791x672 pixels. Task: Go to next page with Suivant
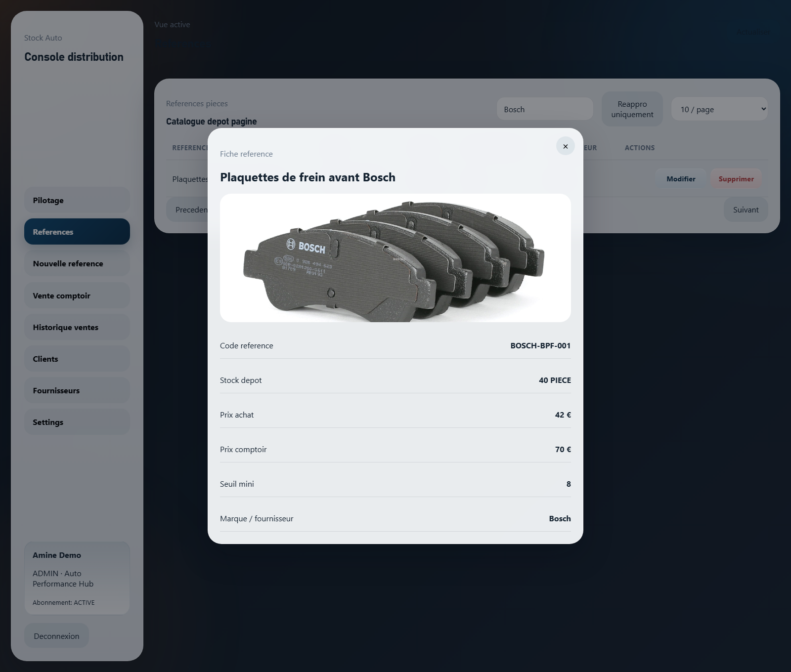click(x=746, y=210)
